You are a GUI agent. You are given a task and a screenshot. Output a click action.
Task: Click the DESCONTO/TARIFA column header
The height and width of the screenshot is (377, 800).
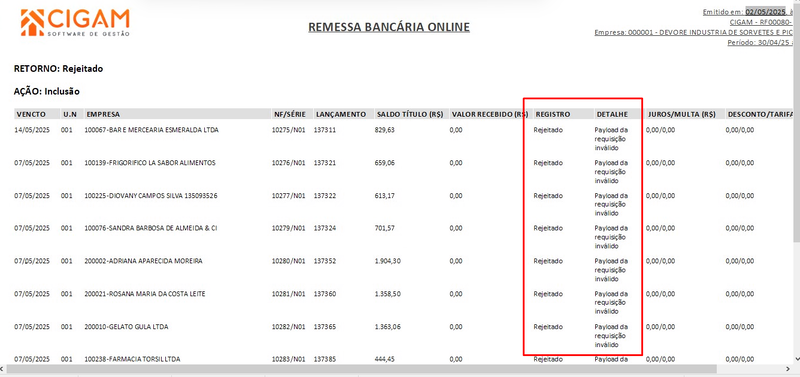[x=760, y=114]
